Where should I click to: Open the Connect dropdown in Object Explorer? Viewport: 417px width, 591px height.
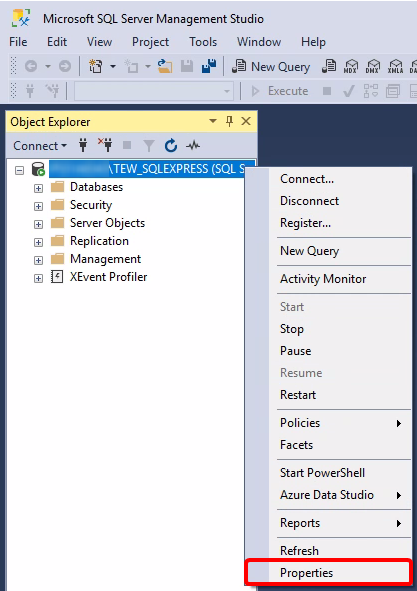tap(40, 145)
